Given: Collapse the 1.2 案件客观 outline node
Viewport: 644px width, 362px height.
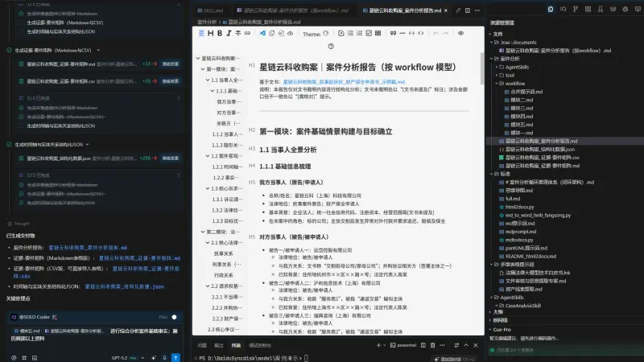Looking at the screenshot, I should 208,156.
